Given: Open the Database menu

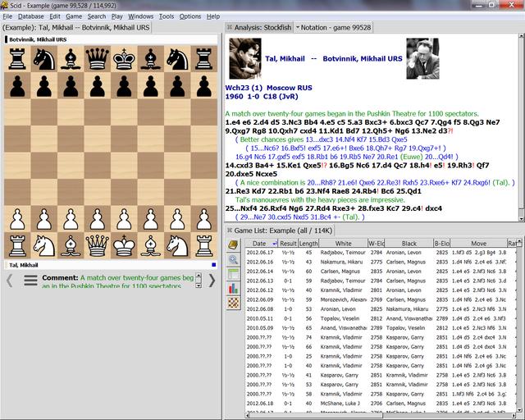Looking at the screenshot, I should point(31,16).
